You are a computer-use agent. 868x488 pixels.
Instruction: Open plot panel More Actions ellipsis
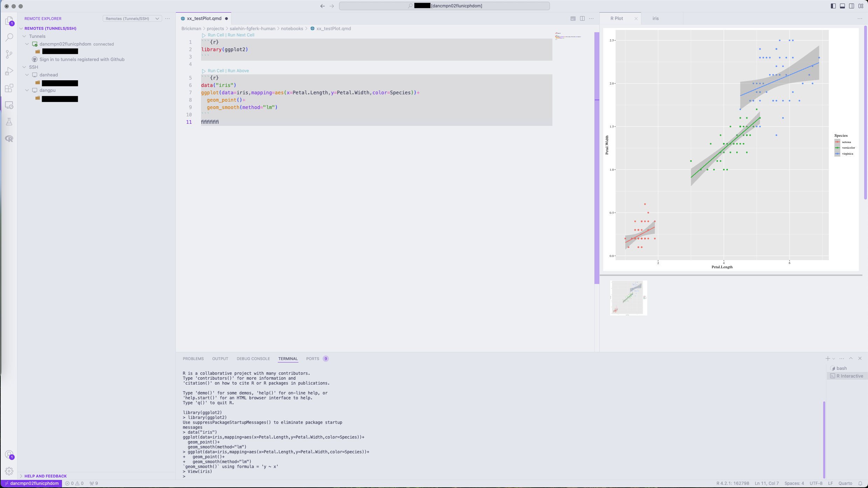860,19
